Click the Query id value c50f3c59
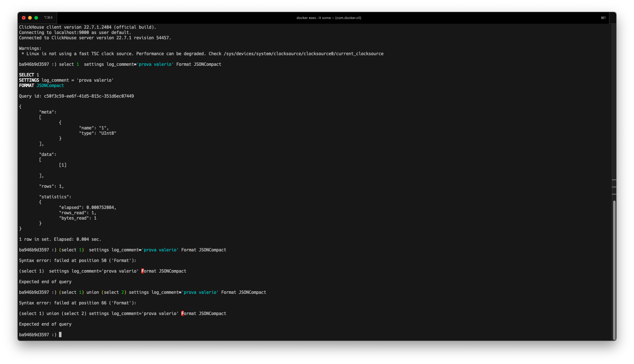The image size is (634, 364). [89, 96]
